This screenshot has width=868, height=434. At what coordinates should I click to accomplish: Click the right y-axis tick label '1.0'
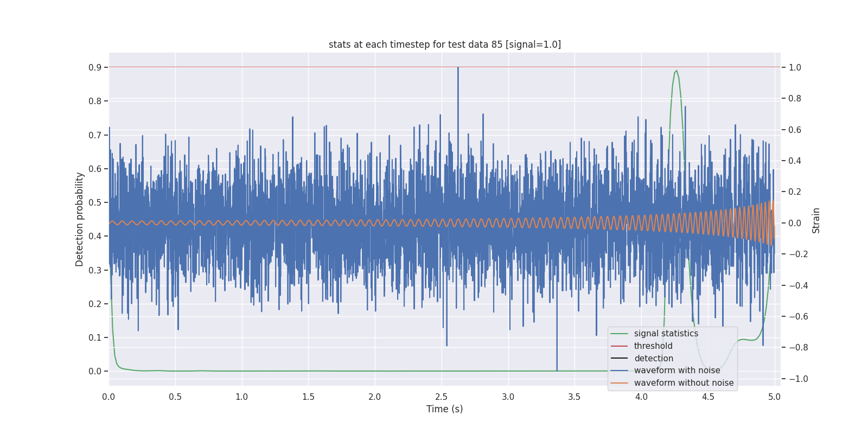coord(795,68)
